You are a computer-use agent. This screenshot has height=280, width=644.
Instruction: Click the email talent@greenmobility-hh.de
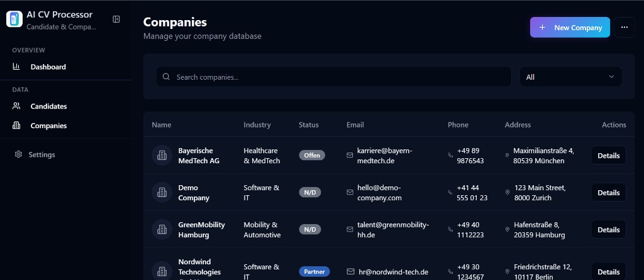[393, 230]
